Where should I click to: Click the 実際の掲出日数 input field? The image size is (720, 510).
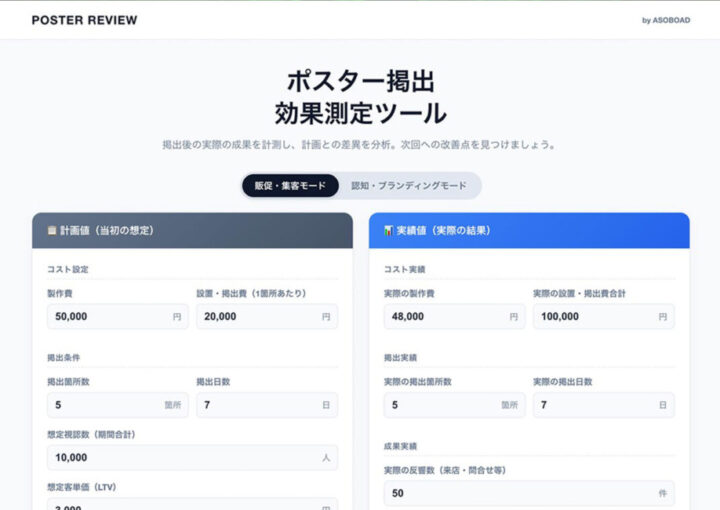[603, 405]
